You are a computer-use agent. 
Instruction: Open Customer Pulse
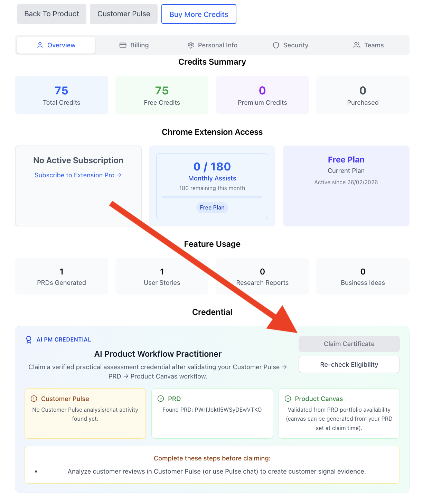point(123,14)
